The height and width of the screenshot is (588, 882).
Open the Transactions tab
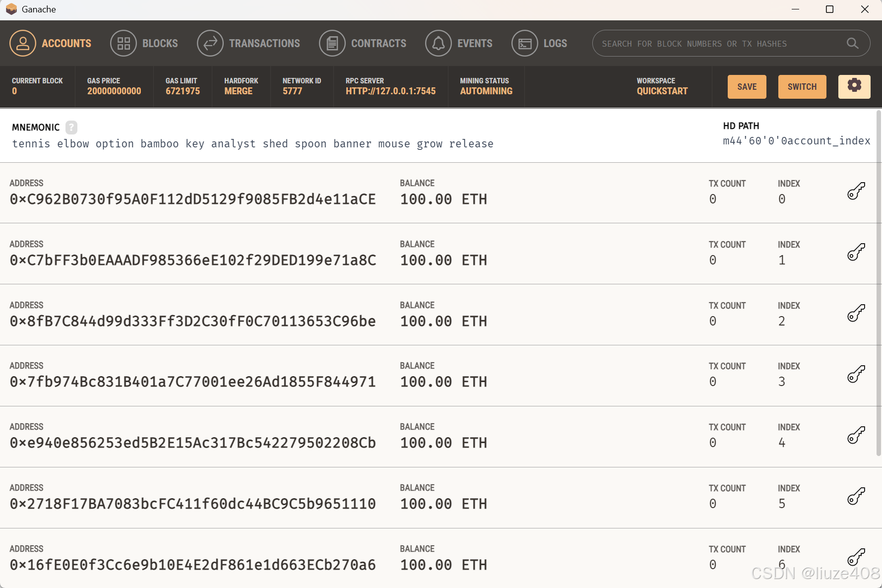point(249,44)
